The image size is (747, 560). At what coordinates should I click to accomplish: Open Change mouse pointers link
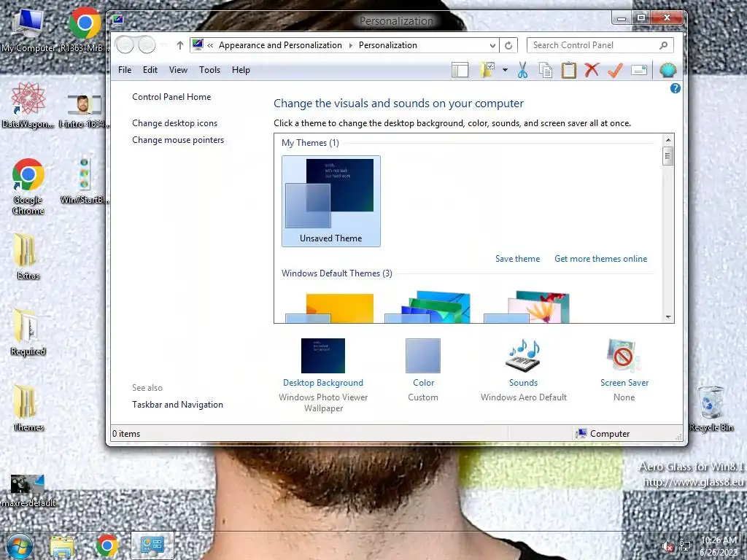click(178, 140)
